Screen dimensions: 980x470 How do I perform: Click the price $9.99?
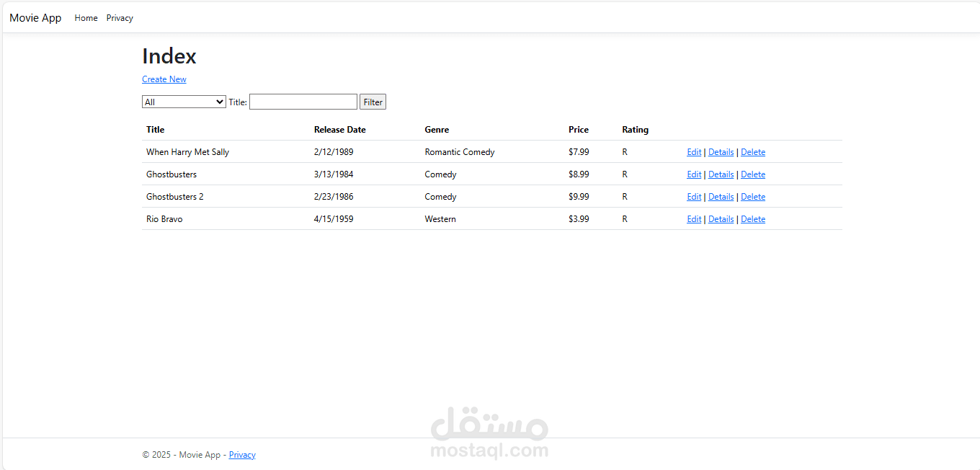coord(579,197)
